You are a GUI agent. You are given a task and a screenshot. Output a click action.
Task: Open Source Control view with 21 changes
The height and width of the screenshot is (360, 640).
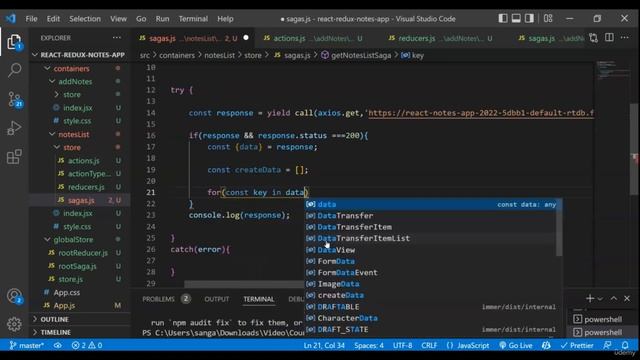point(15,99)
